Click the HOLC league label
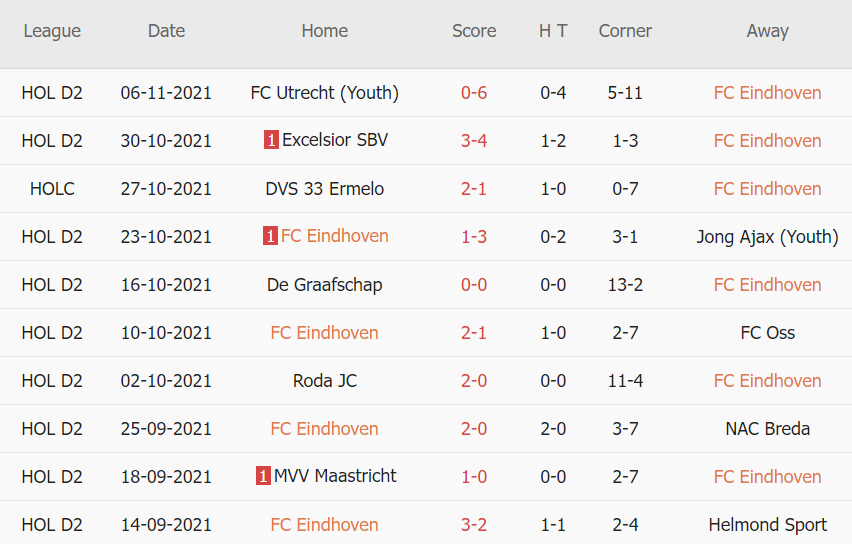The width and height of the screenshot is (852, 544). point(52,189)
